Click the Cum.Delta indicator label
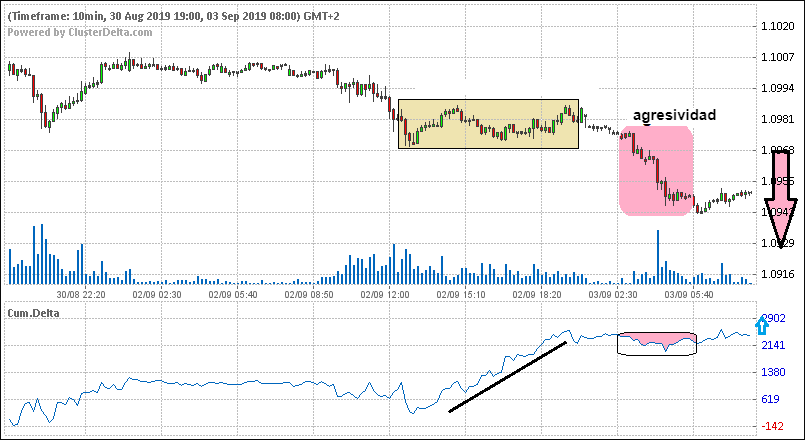 [x=35, y=313]
